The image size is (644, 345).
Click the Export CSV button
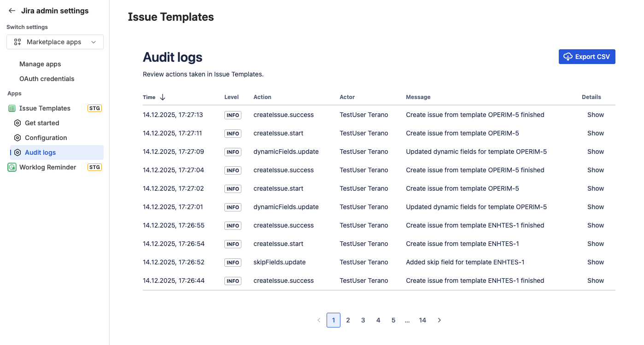coord(587,57)
